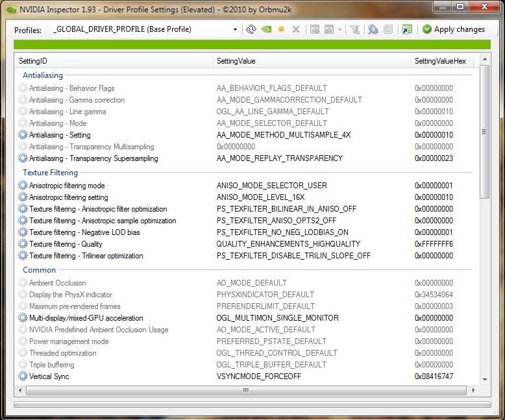Click the PS_TEXFILTER_ANISO_OPTS2_OFF value

pyautogui.click(x=276, y=220)
